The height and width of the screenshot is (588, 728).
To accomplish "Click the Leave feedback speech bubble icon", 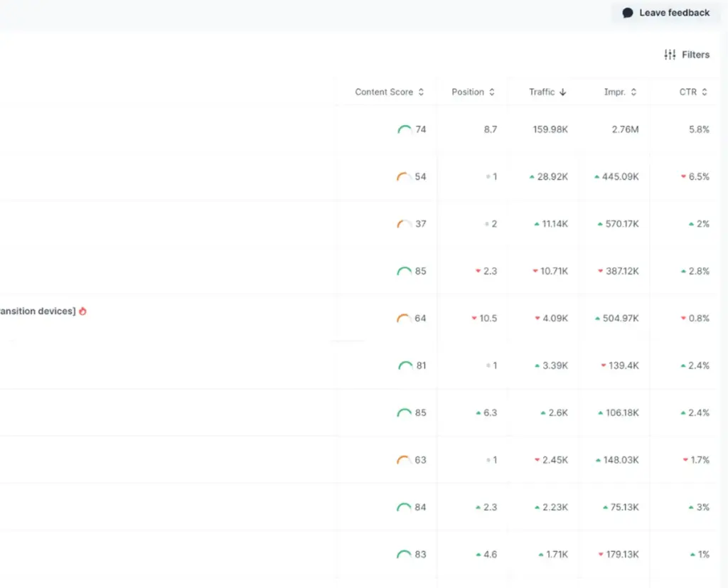I will tap(628, 13).
